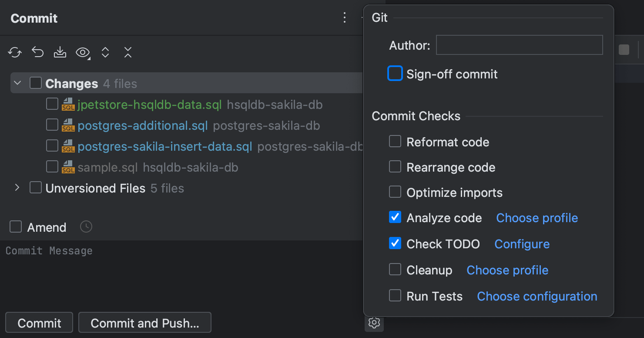The image size is (644, 338).
Task: Click into the Author text field
Action: point(519,45)
